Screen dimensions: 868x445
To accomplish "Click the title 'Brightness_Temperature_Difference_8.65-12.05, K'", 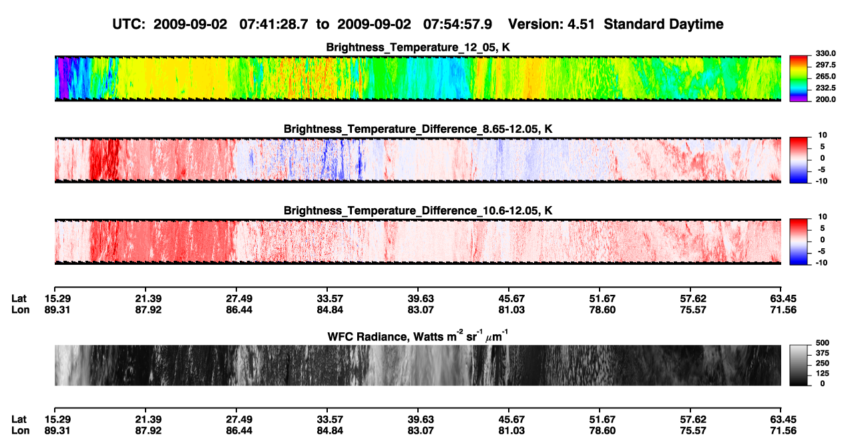I will pyautogui.click(x=418, y=129).
